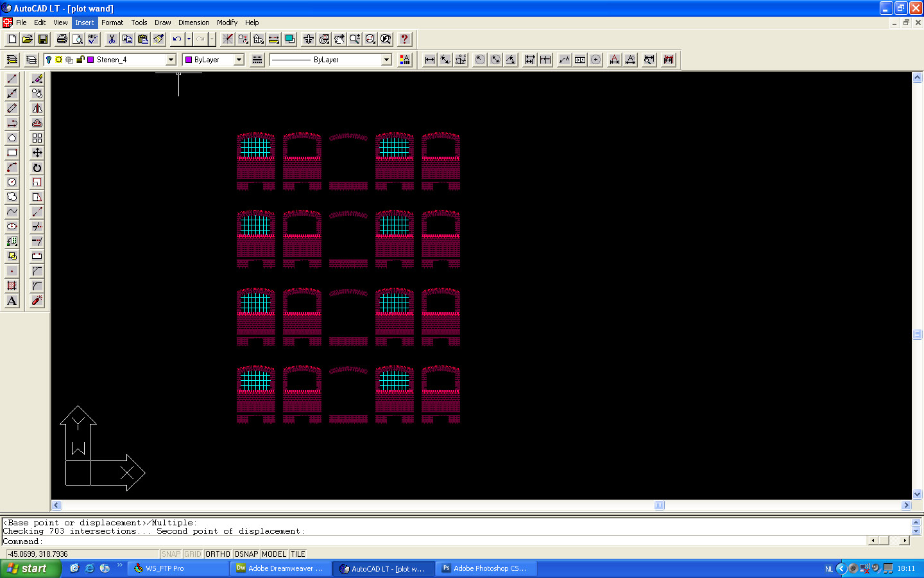Select the Multiline Text tool
924x578 pixels.
click(11, 301)
